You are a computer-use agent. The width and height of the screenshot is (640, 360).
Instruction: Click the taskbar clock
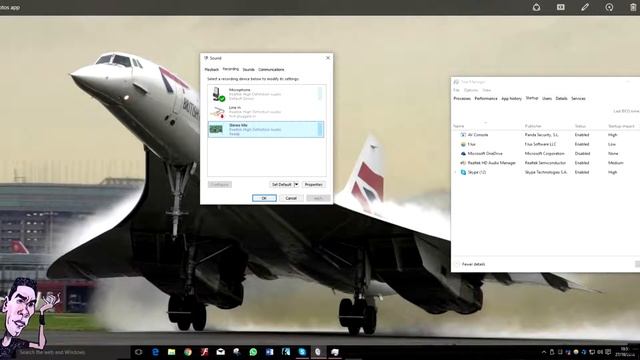[626, 352]
